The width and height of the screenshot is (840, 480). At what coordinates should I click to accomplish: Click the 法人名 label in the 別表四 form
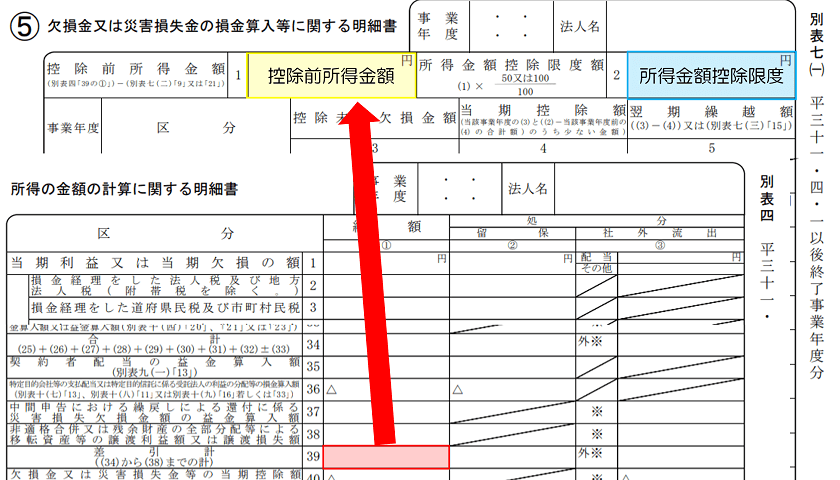click(x=528, y=189)
